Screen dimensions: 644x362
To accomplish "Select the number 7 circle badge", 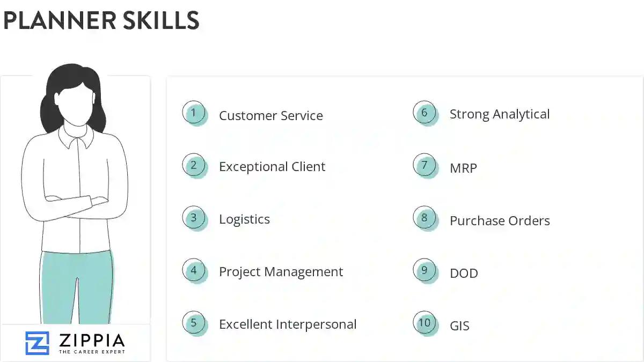I will click(425, 166).
